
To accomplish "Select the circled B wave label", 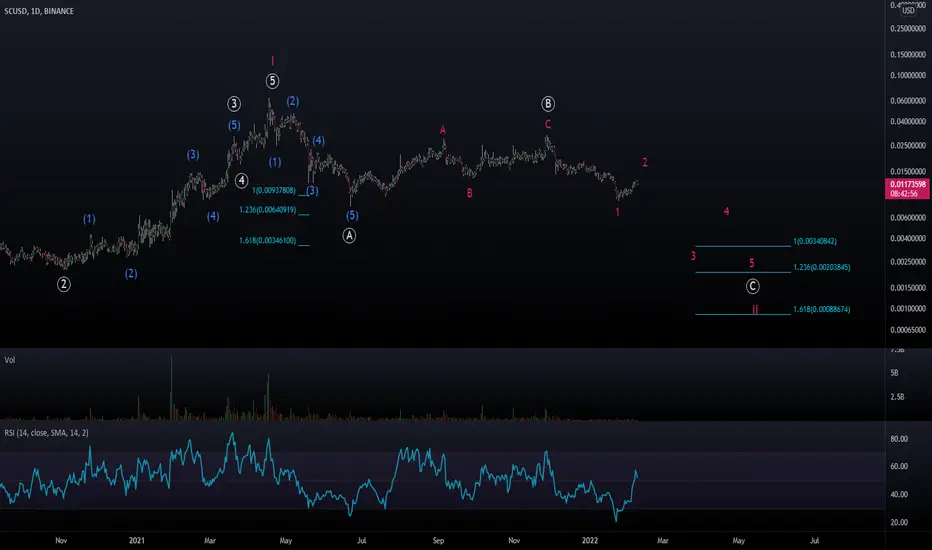I will click(547, 104).
